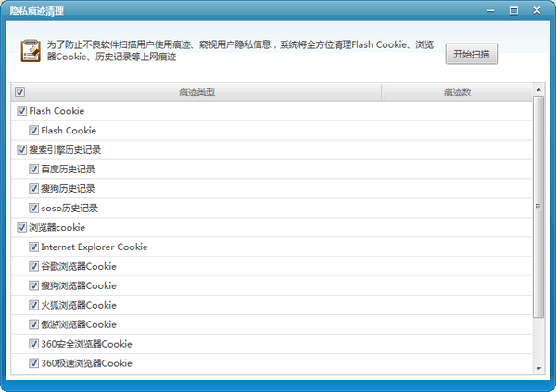Uncheck the 搜狗浏览器Cookie checkbox

[x=33, y=285]
